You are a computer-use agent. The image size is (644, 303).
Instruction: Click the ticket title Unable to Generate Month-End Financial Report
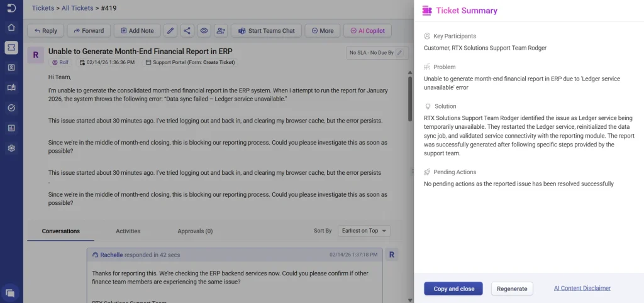(140, 52)
